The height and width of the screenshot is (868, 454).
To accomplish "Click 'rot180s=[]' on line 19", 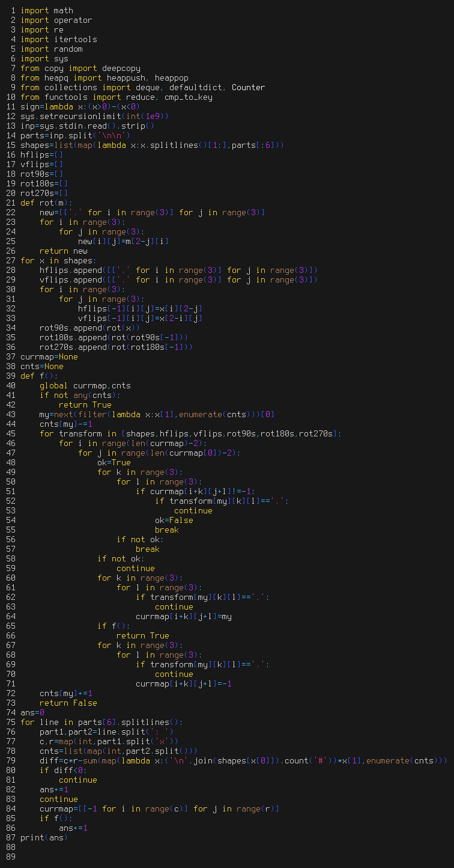I will (44, 183).
